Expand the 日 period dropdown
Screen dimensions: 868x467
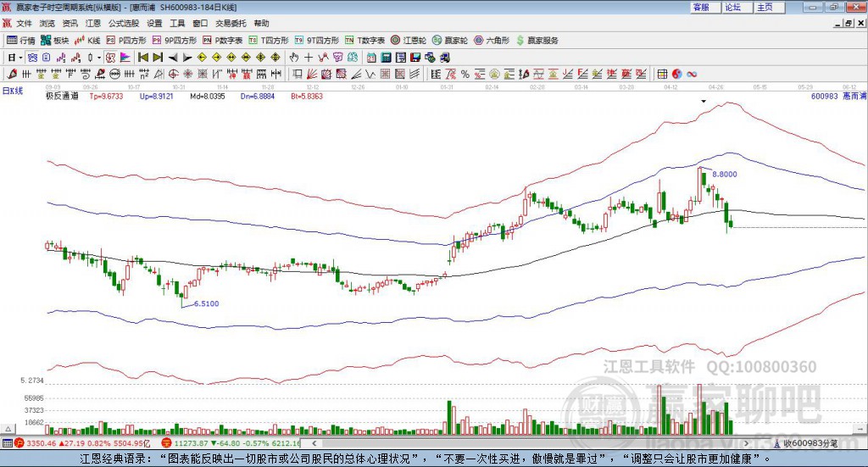tap(20, 58)
